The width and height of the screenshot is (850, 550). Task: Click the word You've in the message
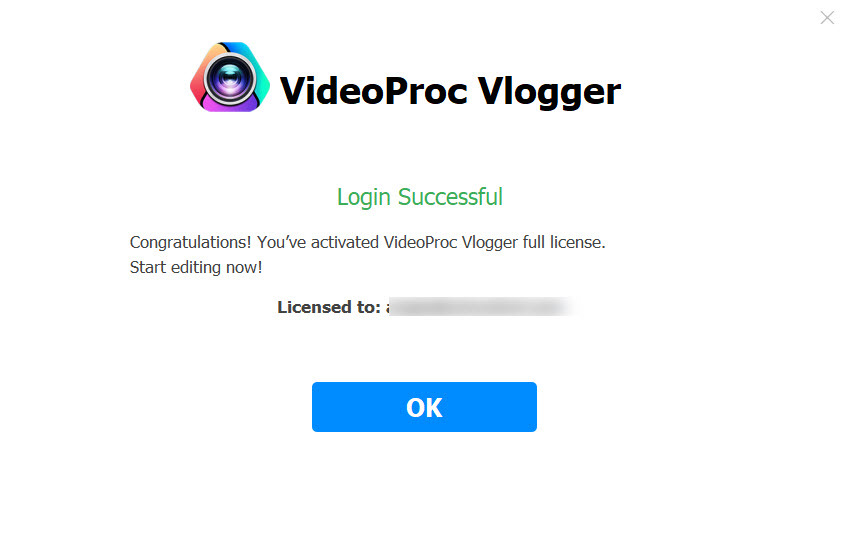click(281, 242)
